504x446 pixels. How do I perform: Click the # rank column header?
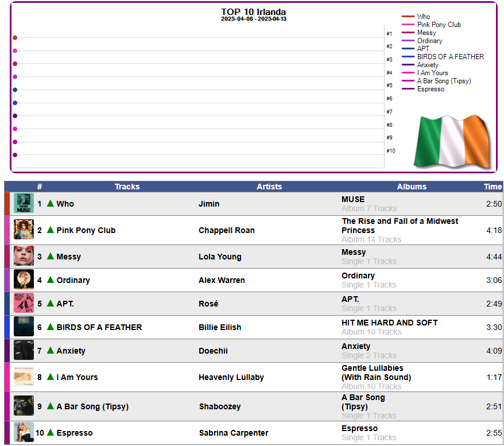click(40, 187)
